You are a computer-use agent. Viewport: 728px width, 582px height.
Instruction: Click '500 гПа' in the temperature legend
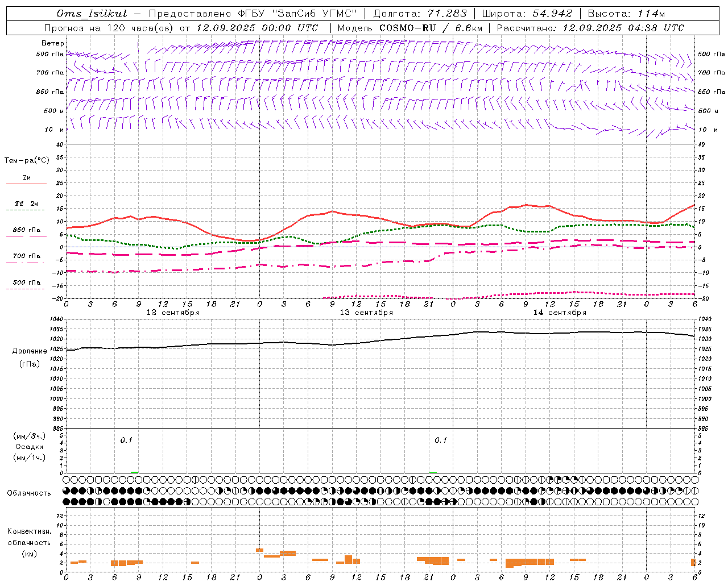[27, 282]
